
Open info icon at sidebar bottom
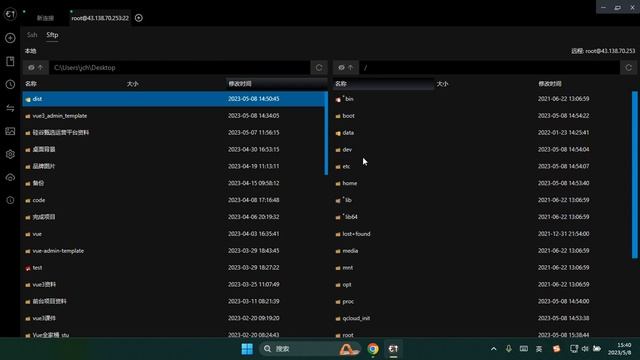pyautogui.click(x=10, y=200)
